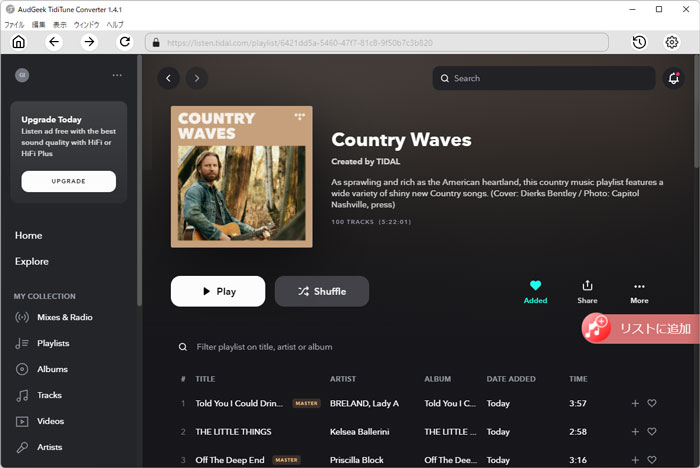
Task: Add Off The Deep End with plus icon
Action: 635,460
